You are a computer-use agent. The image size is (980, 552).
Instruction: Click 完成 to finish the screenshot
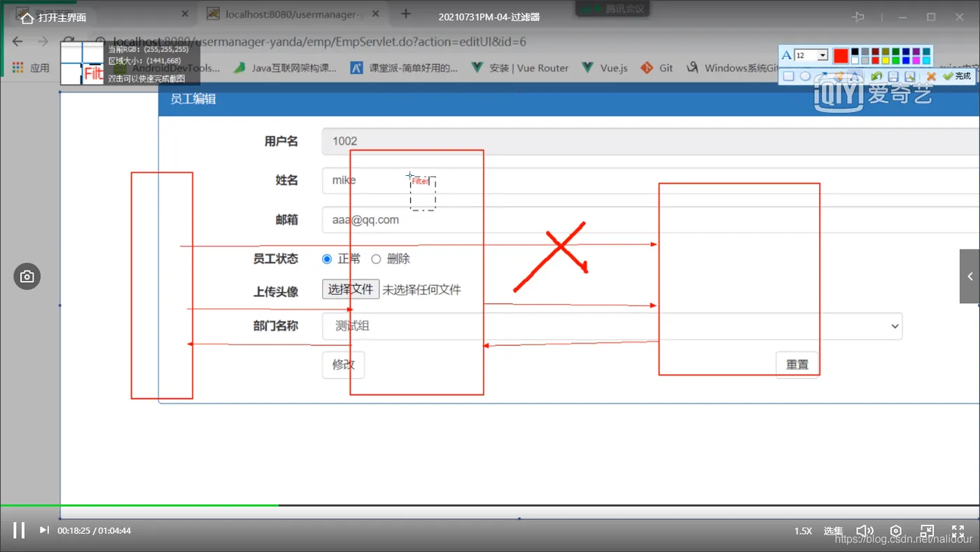coord(957,76)
